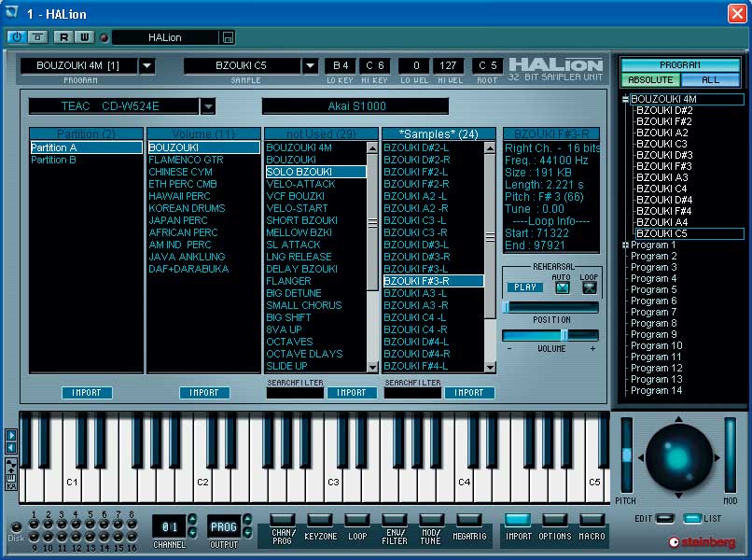Click the VOLUME slider handle
This screenshot has height=560, width=752.
564,334
